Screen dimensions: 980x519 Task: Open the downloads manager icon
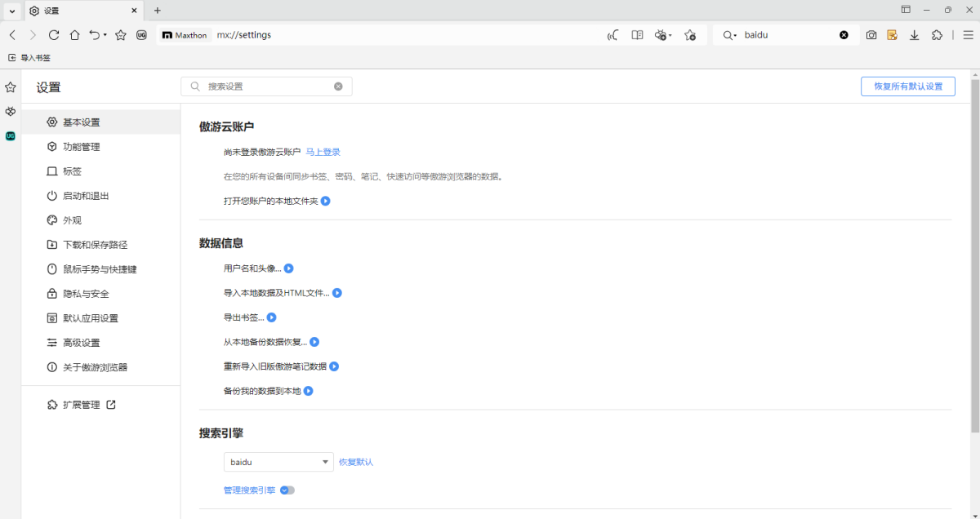coord(915,35)
